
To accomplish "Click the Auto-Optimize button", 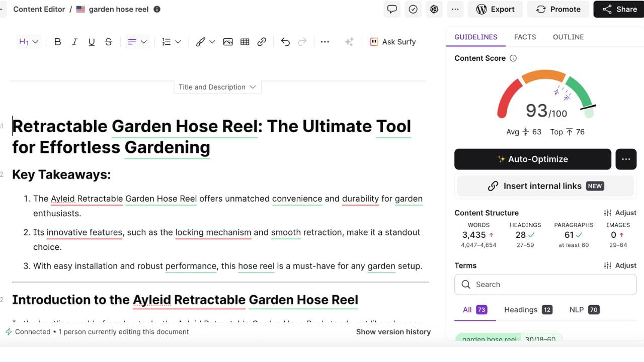I will (532, 159).
